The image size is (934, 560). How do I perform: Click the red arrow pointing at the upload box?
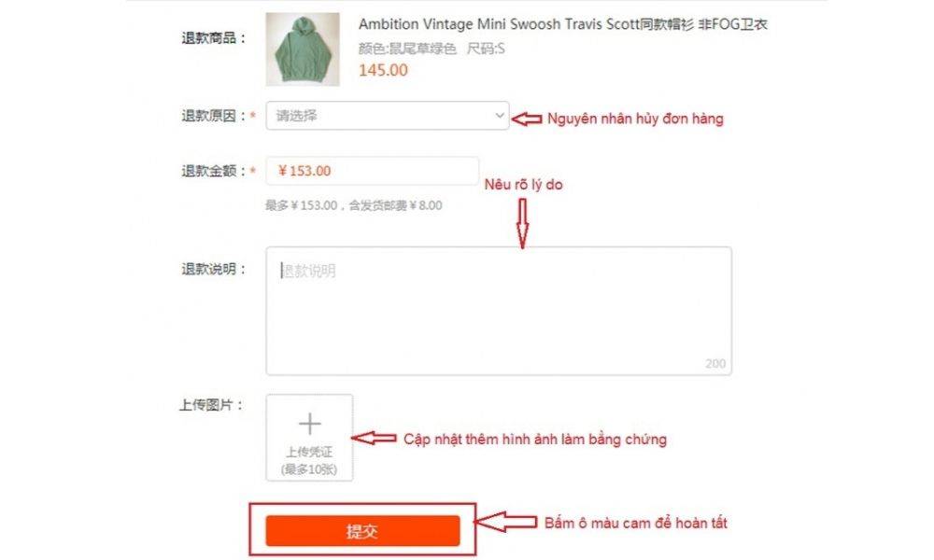[x=375, y=439]
